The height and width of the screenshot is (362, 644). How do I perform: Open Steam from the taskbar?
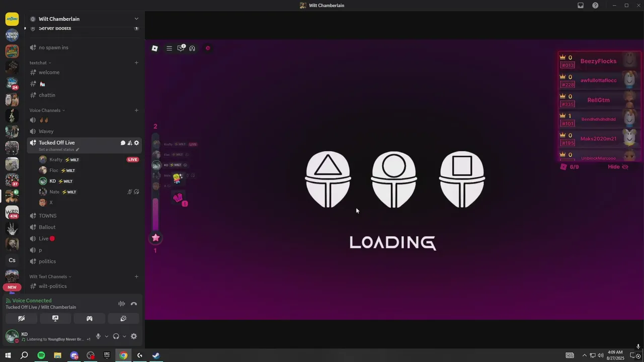pos(156,355)
